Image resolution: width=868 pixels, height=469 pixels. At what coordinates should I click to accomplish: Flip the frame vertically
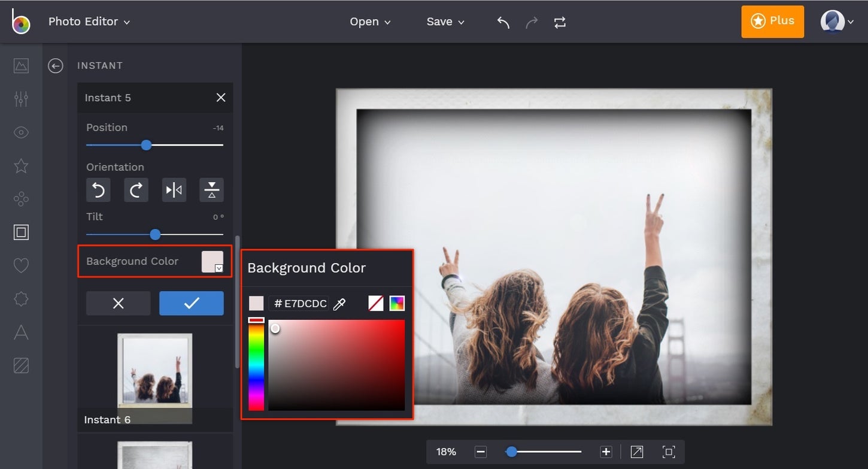coord(211,190)
